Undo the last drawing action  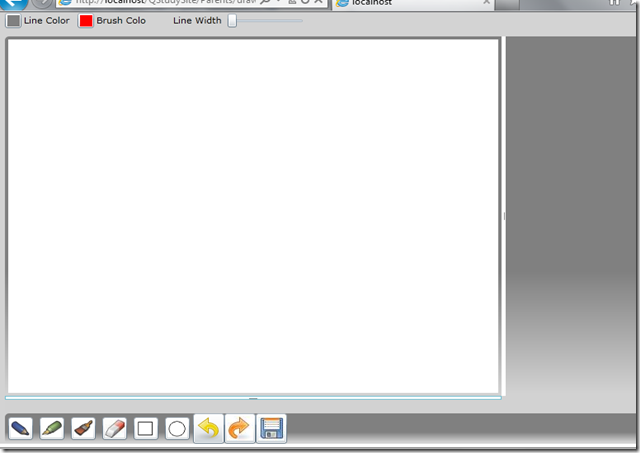(209, 429)
